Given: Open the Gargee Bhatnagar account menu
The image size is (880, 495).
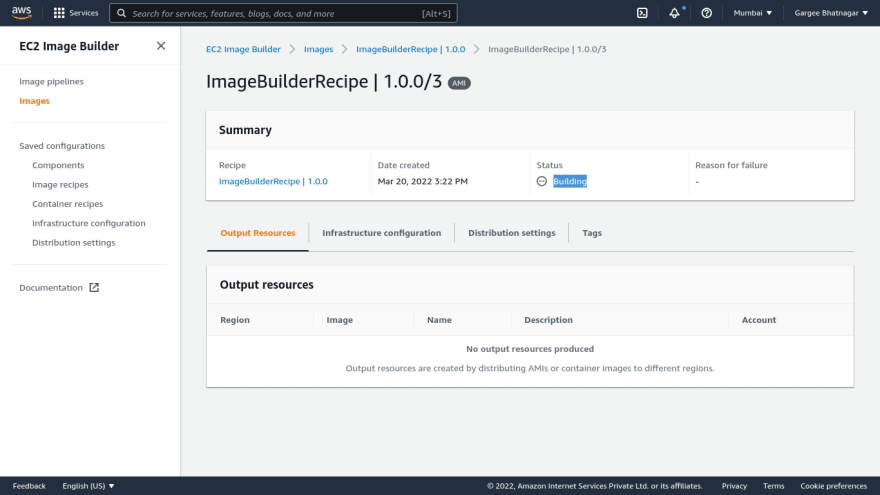Looking at the screenshot, I should 831,13.
